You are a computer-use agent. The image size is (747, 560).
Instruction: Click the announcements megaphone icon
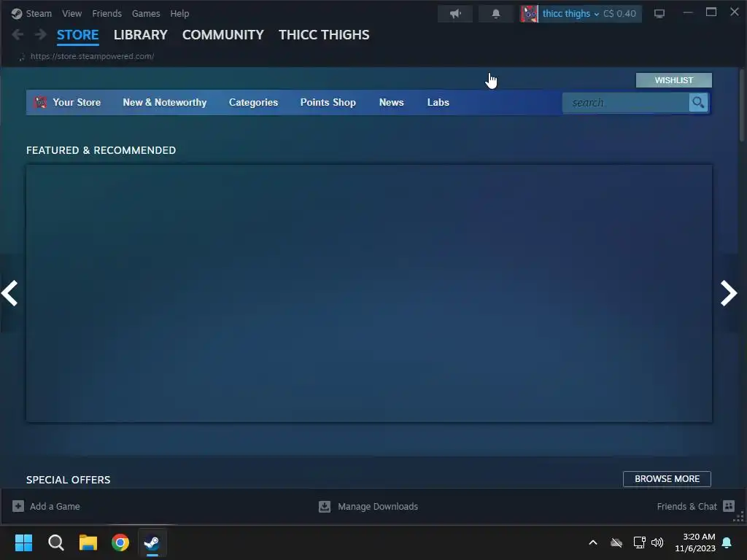(455, 13)
